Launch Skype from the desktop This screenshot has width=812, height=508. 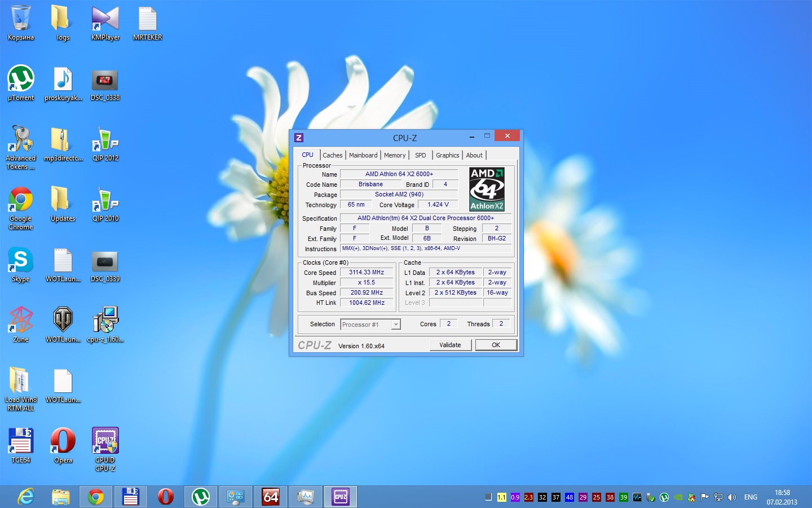21,261
